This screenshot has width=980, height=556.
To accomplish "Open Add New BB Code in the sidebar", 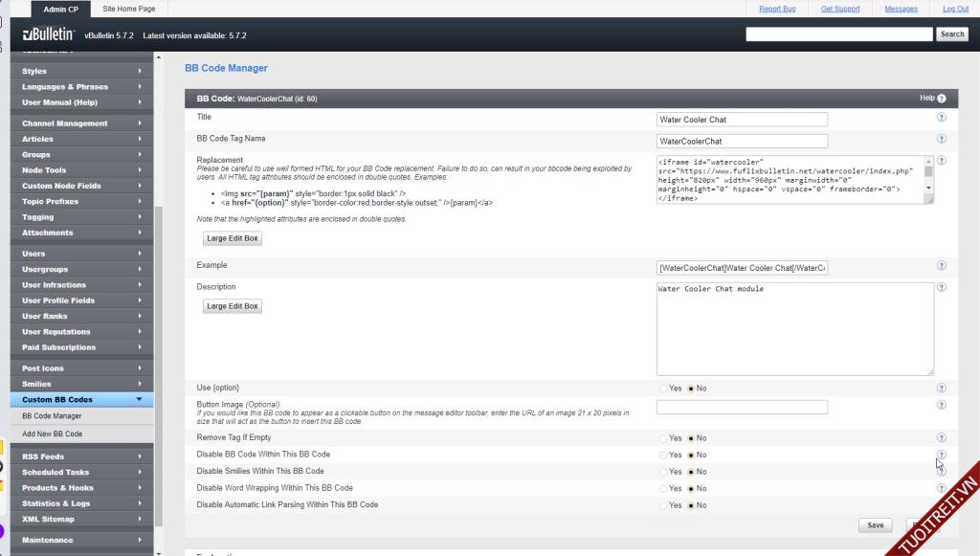I will pos(53,434).
